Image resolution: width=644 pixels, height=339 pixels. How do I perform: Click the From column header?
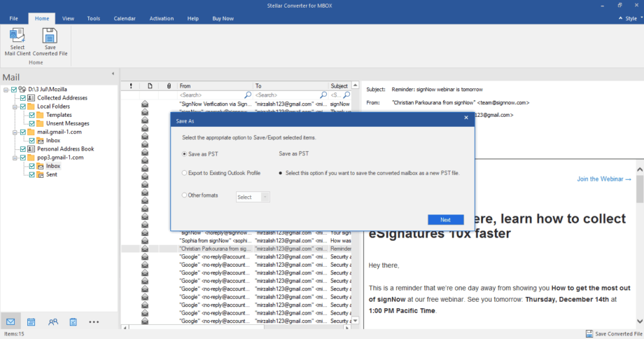[215, 86]
